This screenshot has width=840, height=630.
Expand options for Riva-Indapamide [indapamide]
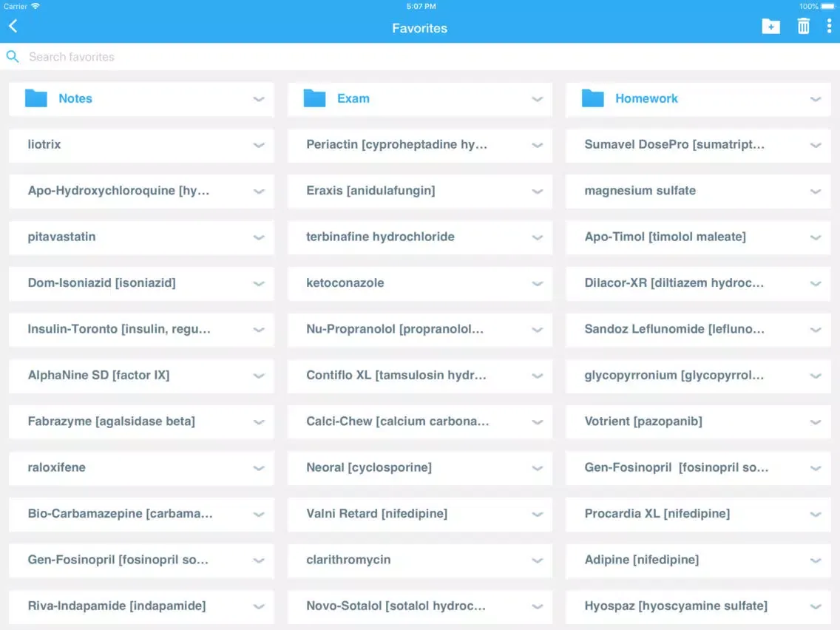coord(259,606)
